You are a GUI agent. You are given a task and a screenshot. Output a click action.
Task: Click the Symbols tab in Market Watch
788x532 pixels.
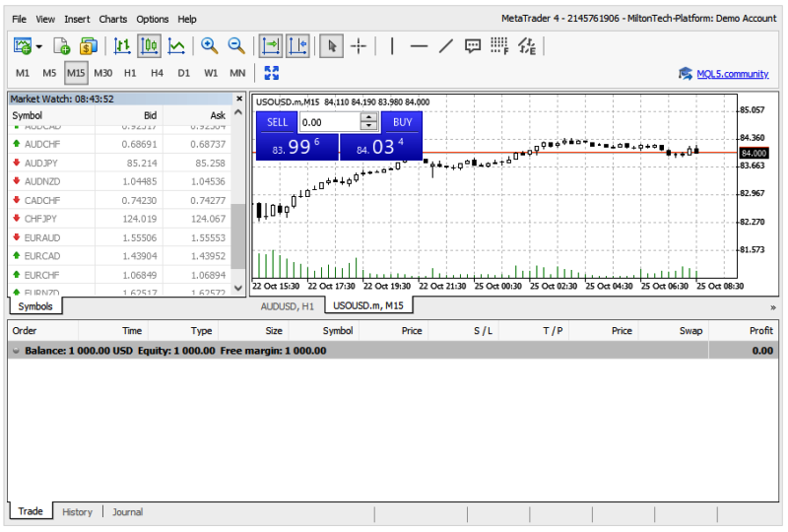[x=35, y=306]
